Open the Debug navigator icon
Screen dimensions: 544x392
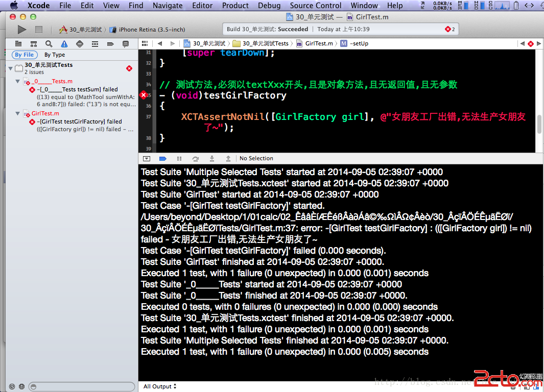(94, 44)
